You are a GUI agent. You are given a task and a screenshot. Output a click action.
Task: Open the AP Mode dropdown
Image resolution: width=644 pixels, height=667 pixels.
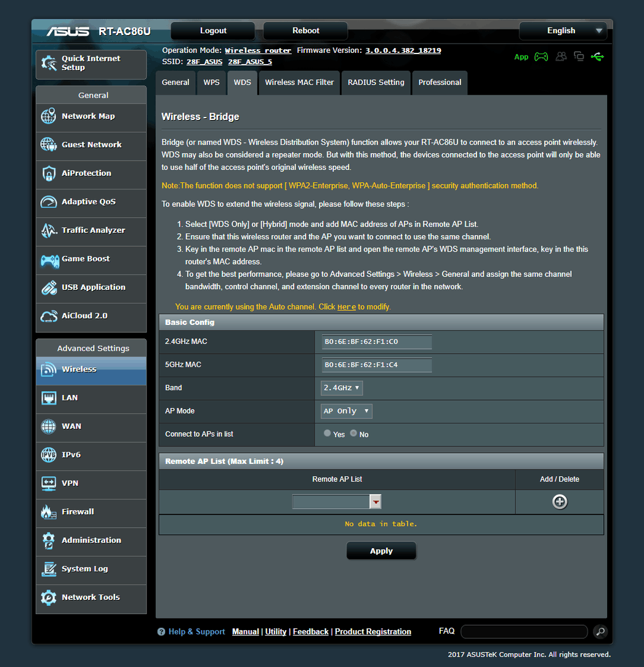347,411
